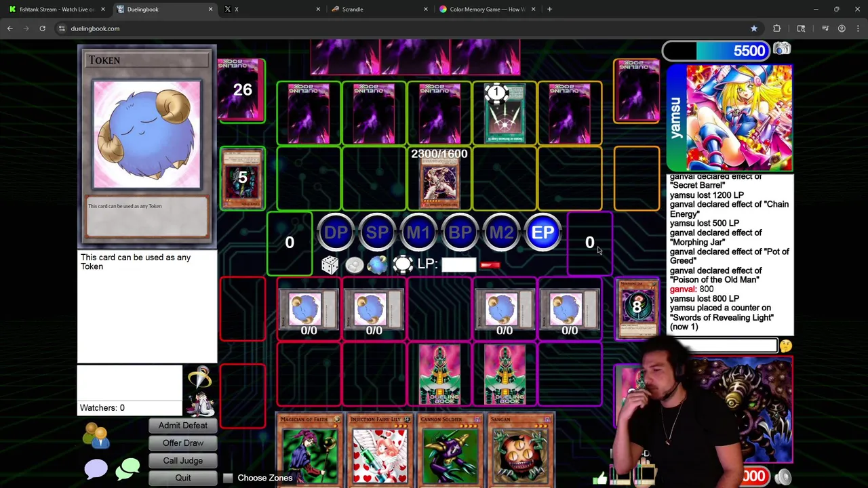
Task: Select the Standby Phase SP button
Action: (x=377, y=232)
